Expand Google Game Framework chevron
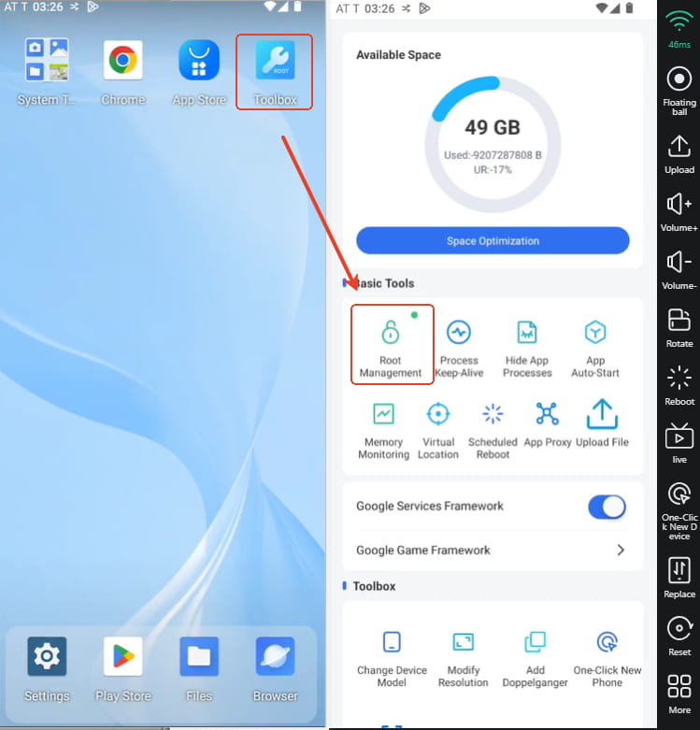Viewport: 700px width, 730px height. point(621,551)
